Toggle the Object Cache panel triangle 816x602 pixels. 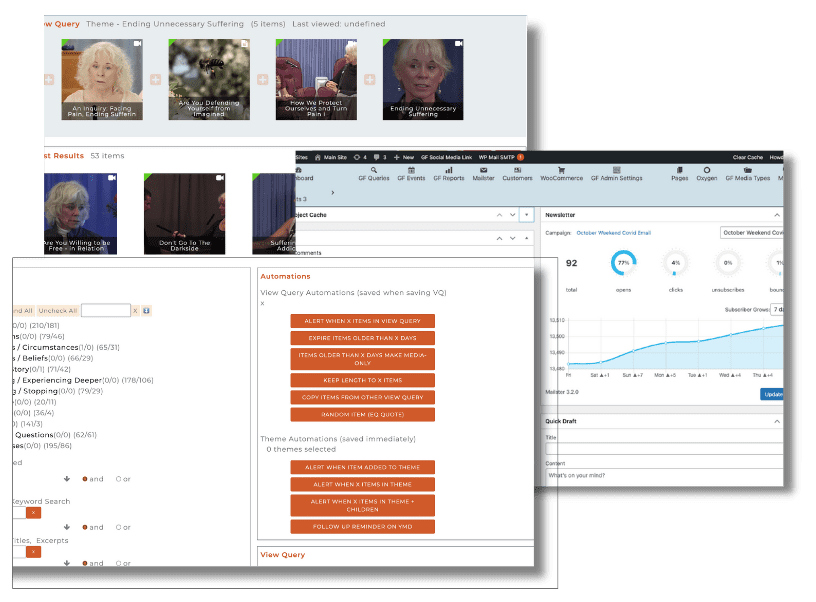tap(527, 215)
